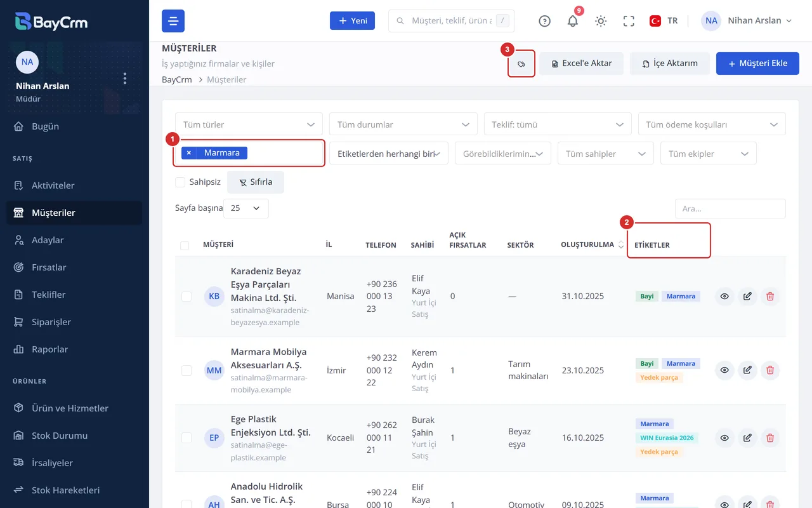The image size is (812, 508).
Task: Click Excel'e Aktar button
Action: (x=581, y=63)
